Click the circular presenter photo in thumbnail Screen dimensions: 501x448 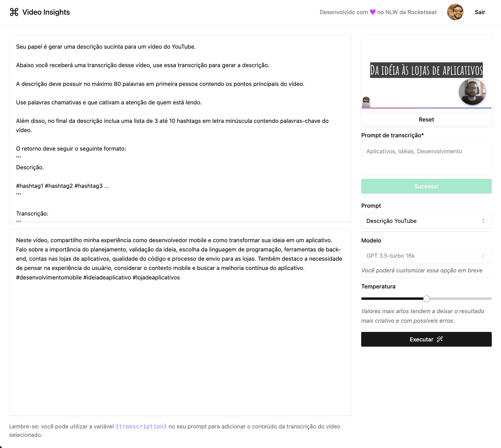472,92
